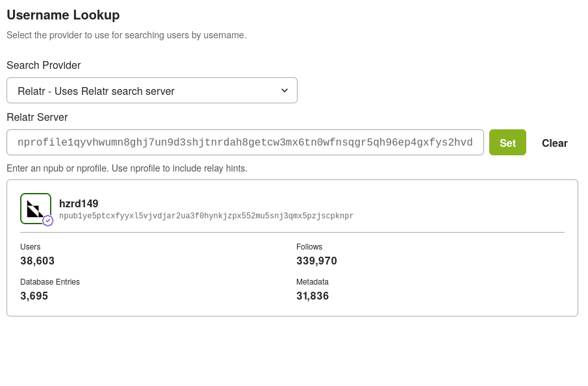The image size is (588, 386).
Task: Click the npub or nprofile hint text
Action: pos(127,168)
